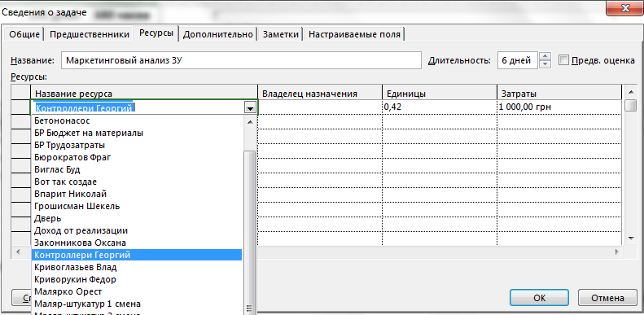Select highlighted Контроллери Георгий list item

tap(136, 255)
